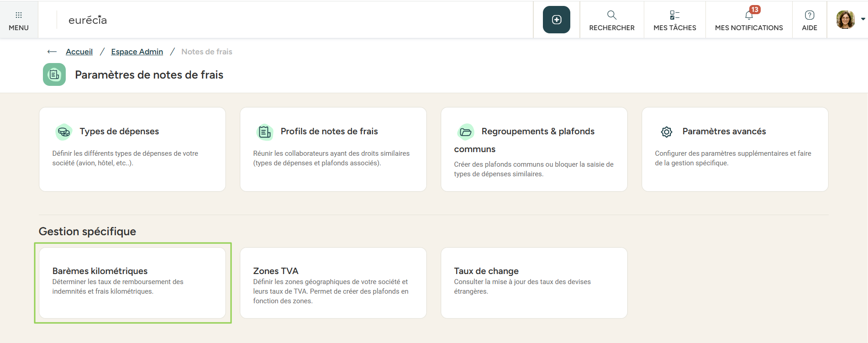
Task: Navigate to Espace Admin breadcrumb link
Action: (137, 52)
